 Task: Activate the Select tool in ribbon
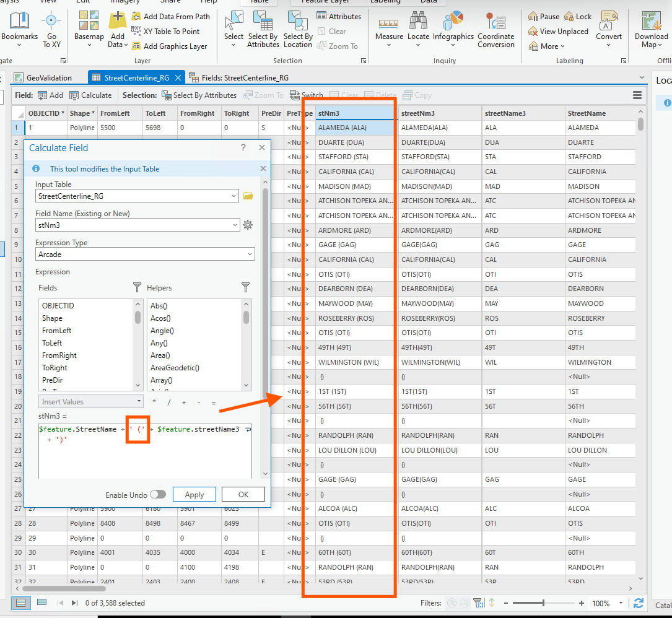click(x=233, y=29)
